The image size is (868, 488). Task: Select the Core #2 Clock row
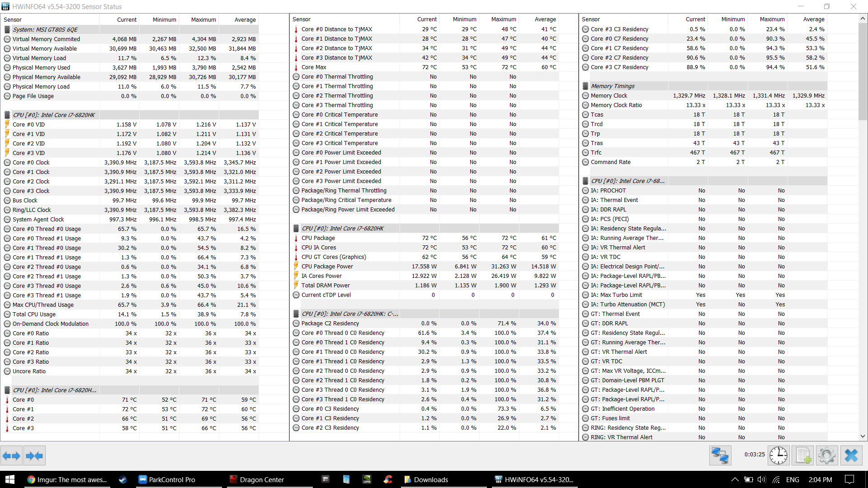point(130,181)
